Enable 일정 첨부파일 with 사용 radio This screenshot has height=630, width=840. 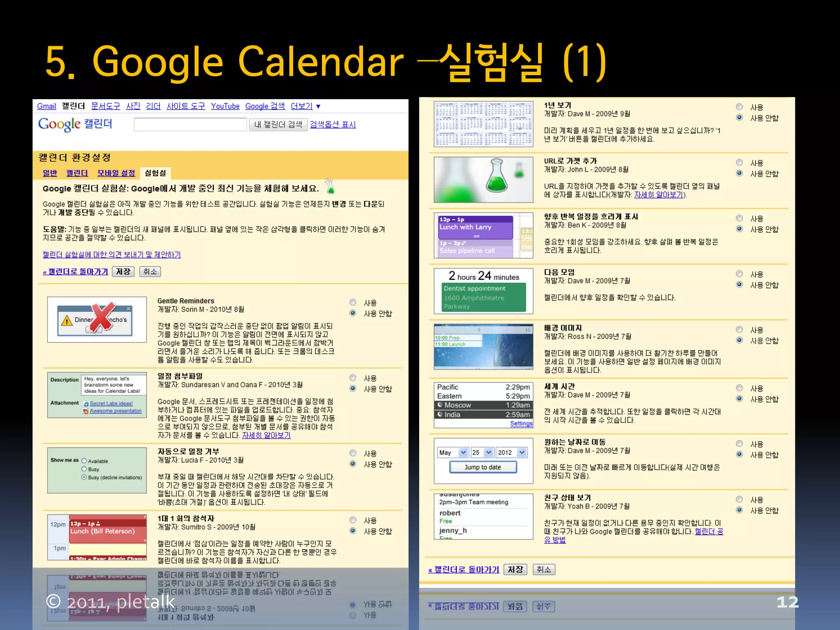[353, 378]
